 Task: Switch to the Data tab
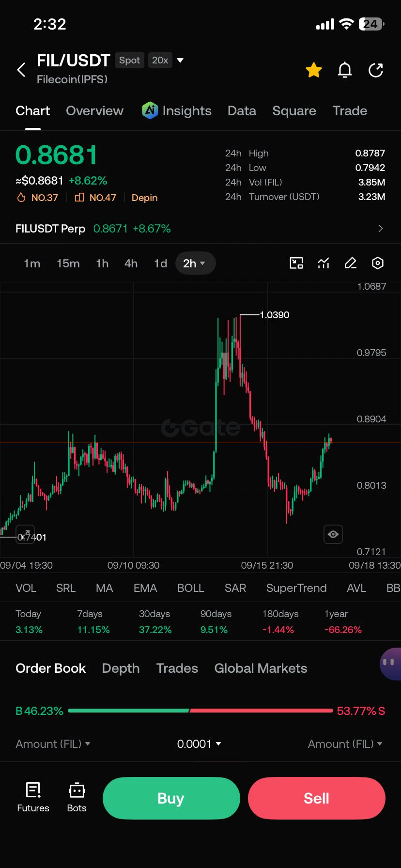[x=242, y=111]
